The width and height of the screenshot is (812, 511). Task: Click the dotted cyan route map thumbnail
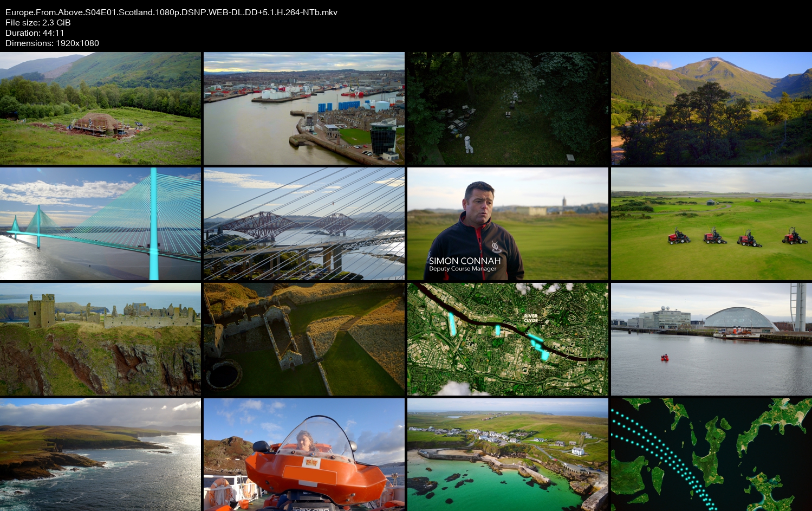[711, 455]
